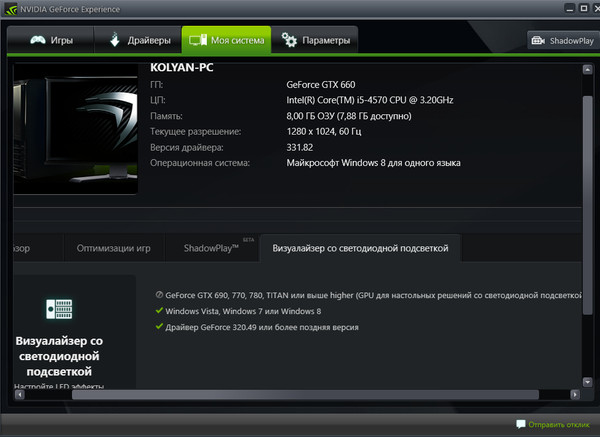
Task: Click the Драйвер GeForce 320.49 requirement text
Action: [262, 327]
